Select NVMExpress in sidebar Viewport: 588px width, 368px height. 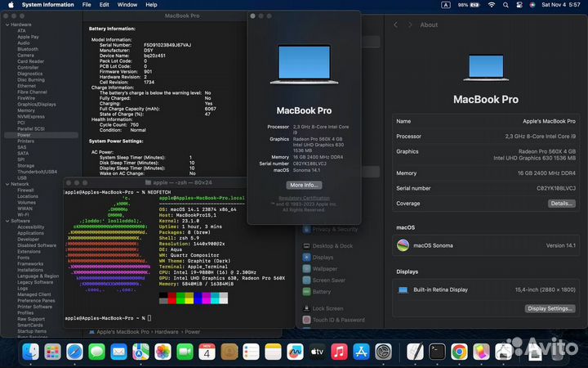(31, 117)
